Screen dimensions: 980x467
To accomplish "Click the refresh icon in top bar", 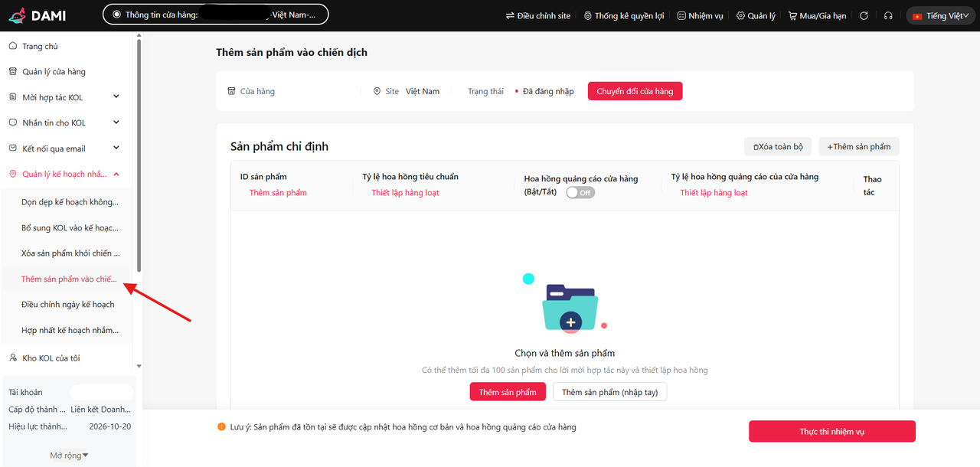I will [x=864, y=15].
